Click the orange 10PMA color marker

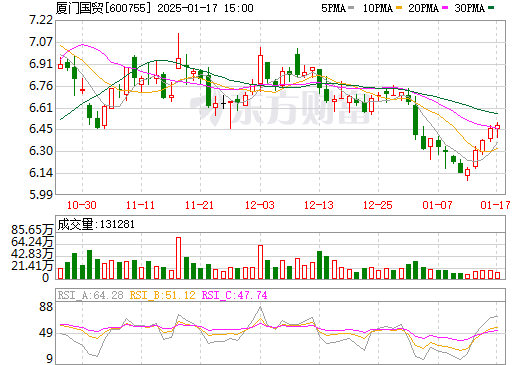399,8
